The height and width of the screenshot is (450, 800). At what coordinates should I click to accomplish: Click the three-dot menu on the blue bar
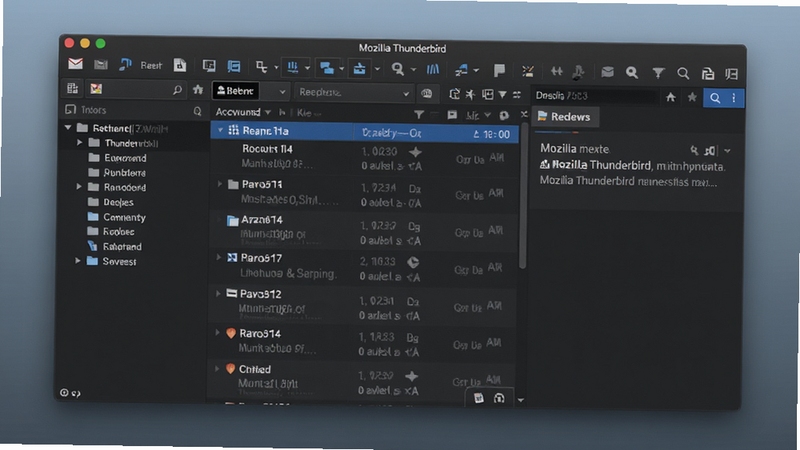click(x=734, y=98)
